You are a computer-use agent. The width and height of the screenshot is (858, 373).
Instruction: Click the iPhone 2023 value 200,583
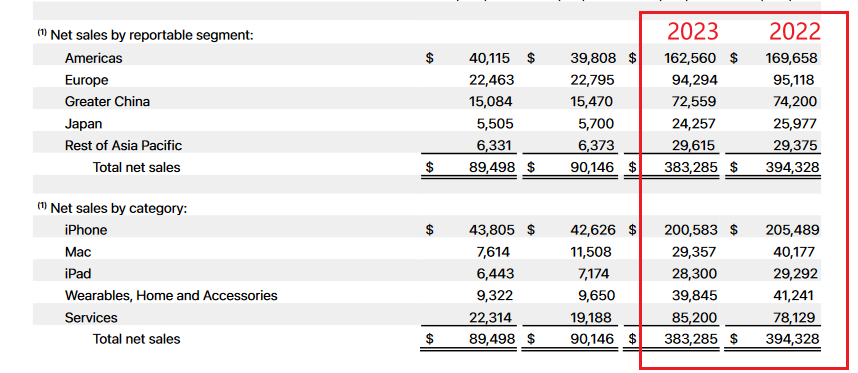tap(690, 230)
